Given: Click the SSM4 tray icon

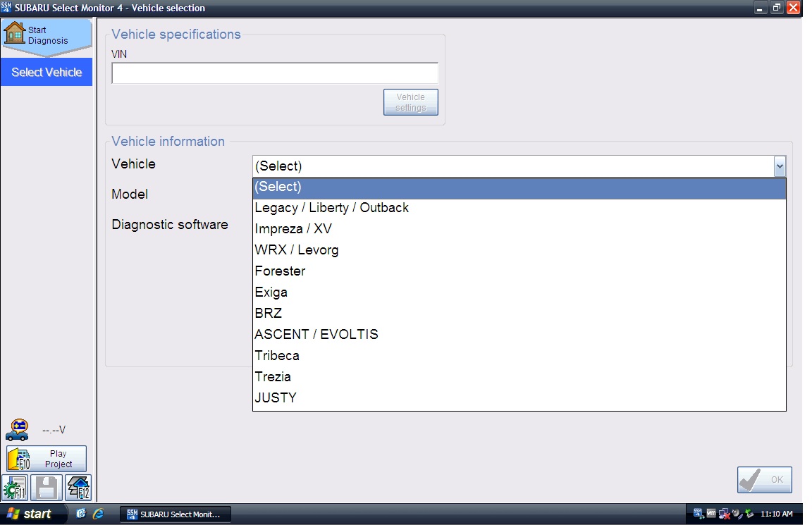Looking at the screenshot, I should coord(699,514).
